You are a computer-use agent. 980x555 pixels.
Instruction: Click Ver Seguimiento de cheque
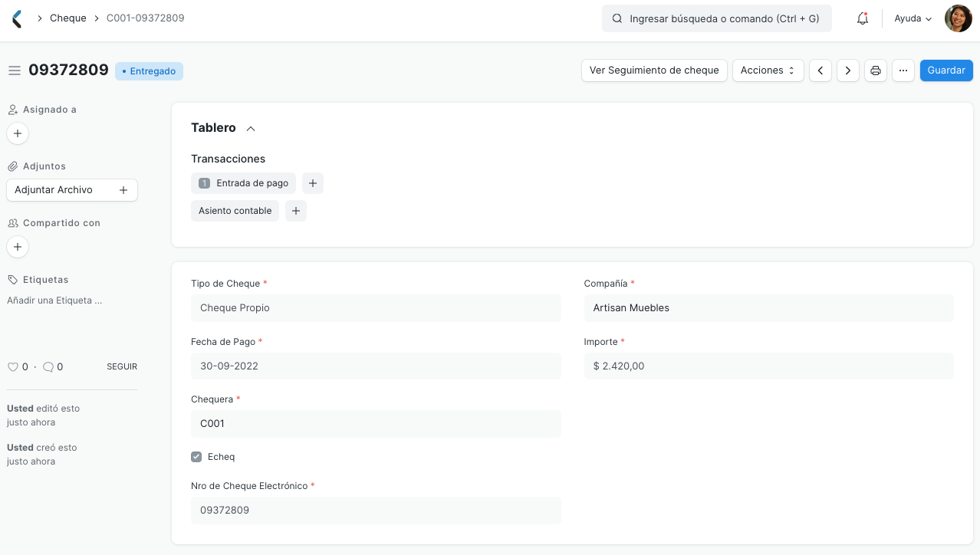(x=654, y=71)
